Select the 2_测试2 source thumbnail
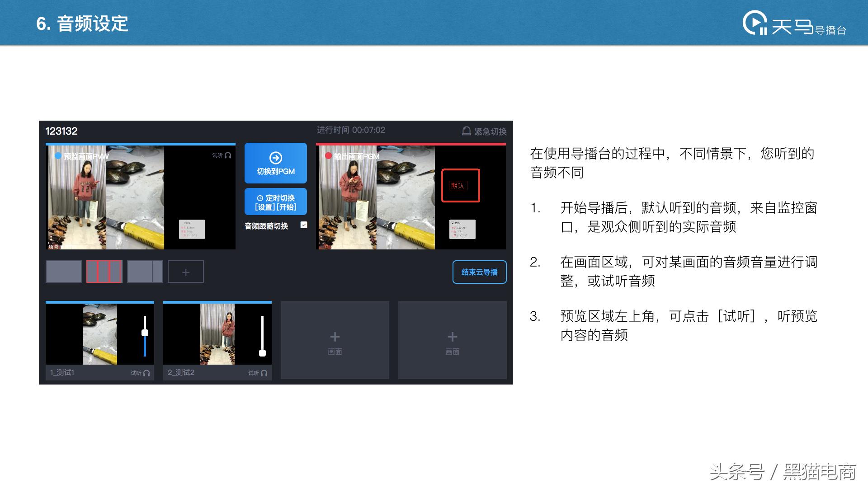The height and width of the screenshot is (488, 868). click(217, 334)
